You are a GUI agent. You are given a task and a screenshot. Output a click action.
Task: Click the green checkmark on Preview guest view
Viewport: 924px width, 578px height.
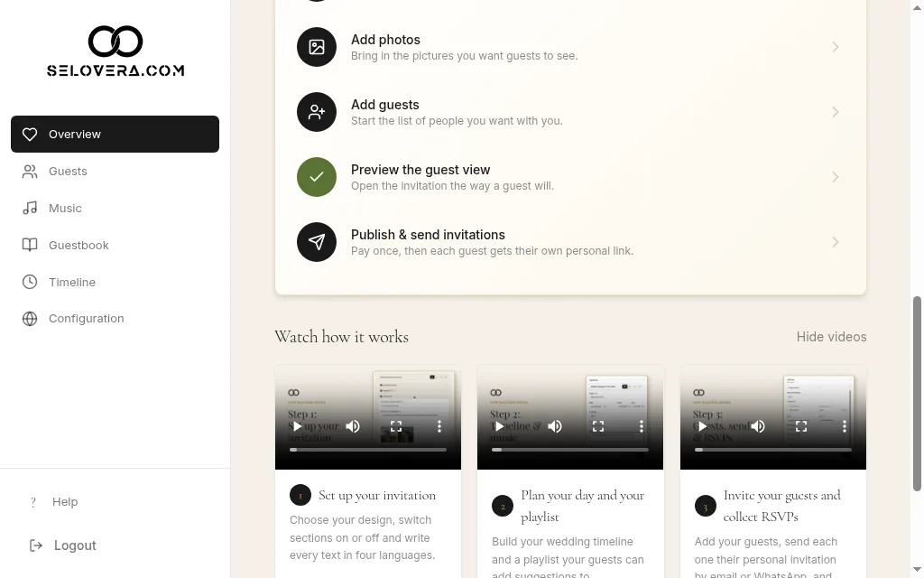(x=317, y=176)
